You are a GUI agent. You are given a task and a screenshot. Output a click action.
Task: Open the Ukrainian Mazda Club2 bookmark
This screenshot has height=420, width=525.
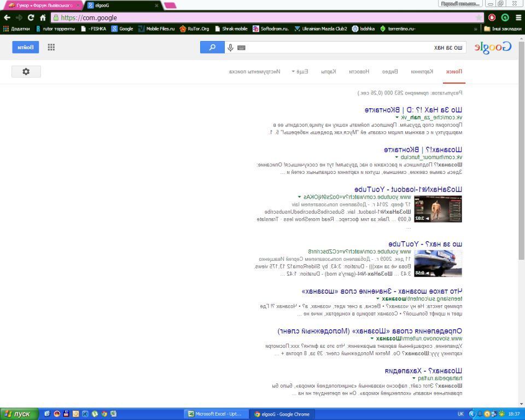[321, 29]
